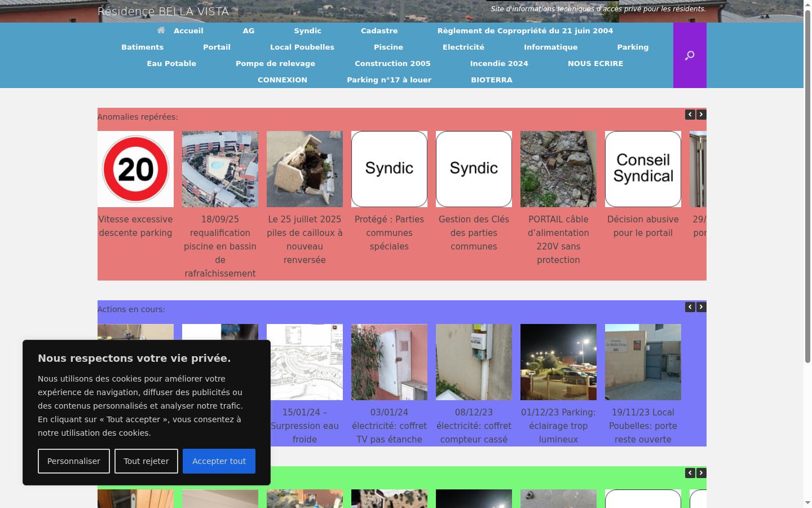This screenshot has width=812, height=508.
Task: Open the AG menu item
Action: [x=249, y=31]
